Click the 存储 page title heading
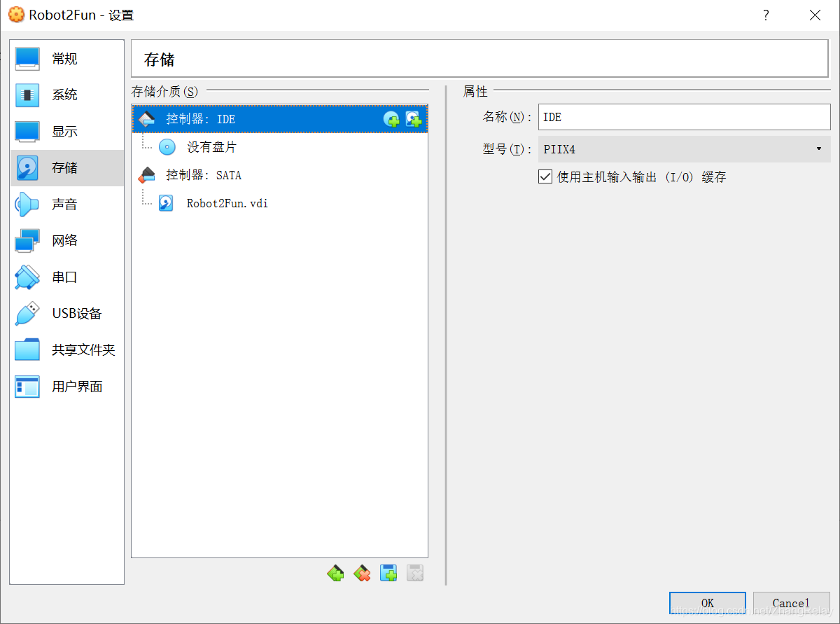The width and height of the screenshot is (840, 624). point(160,59)
